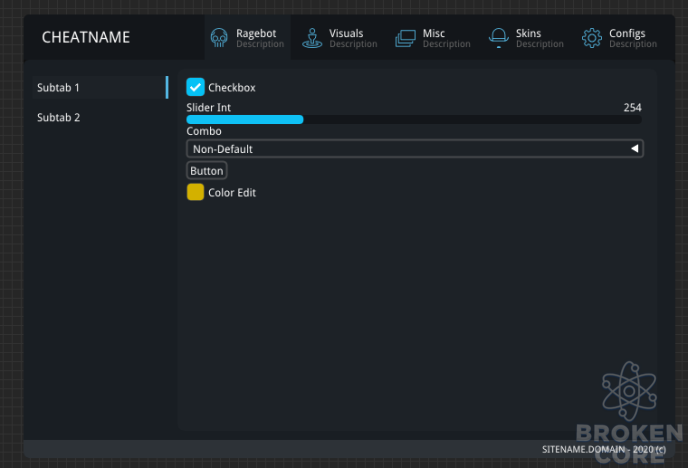Click the combo dropdown arrow
The height and width of the screenshot is (468, 688).
click(634, 149)
